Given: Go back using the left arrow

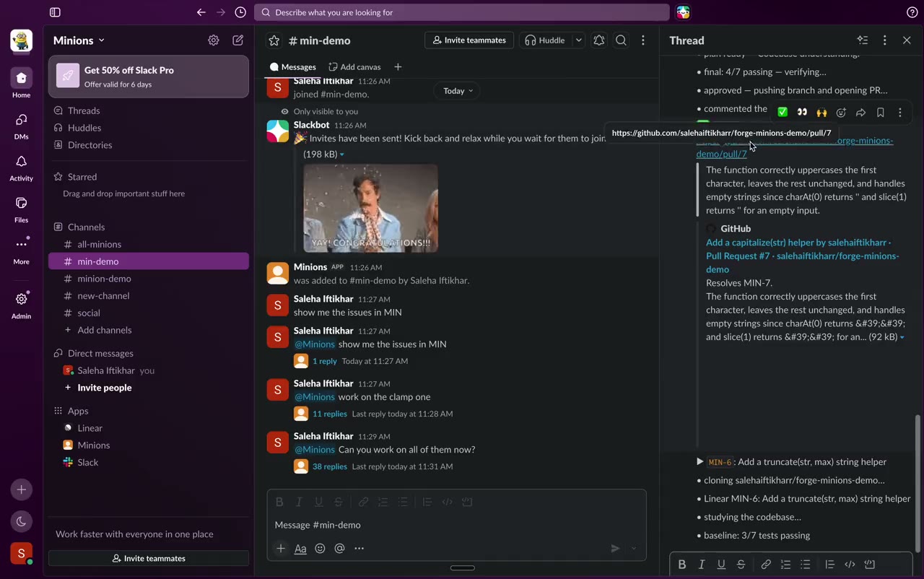Looking at the screenshot, I should coord(201,12).
